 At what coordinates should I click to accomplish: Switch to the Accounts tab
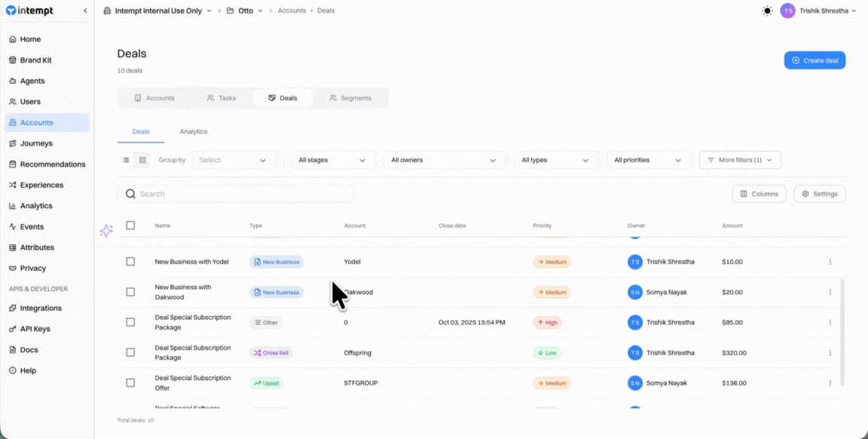(x=154, y=98)
